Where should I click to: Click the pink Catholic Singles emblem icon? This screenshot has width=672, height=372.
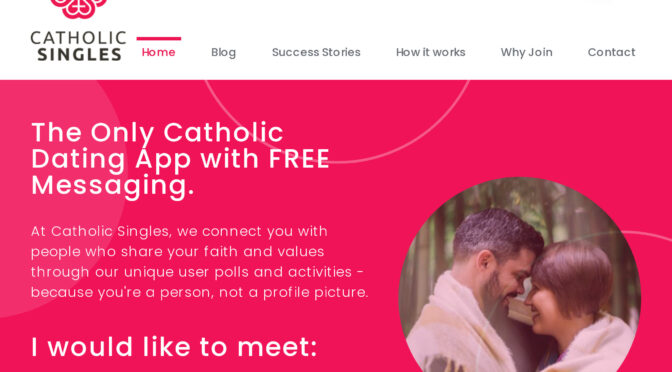(78, 9)
